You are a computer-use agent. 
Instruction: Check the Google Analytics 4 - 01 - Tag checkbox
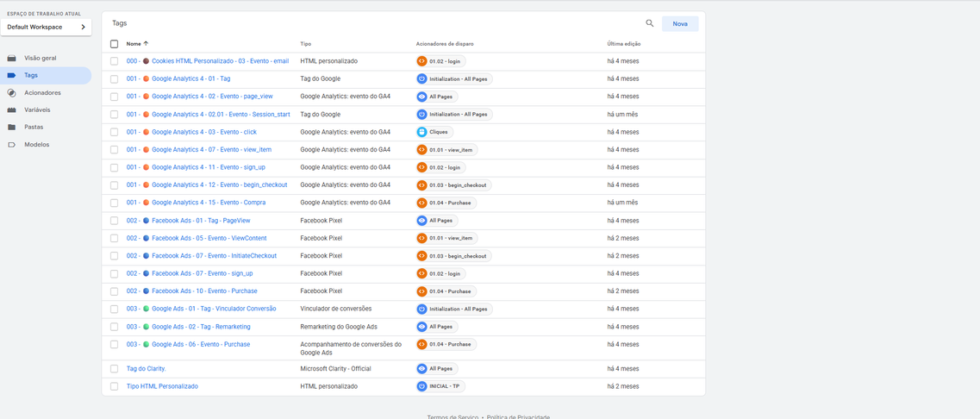point(114,78)
